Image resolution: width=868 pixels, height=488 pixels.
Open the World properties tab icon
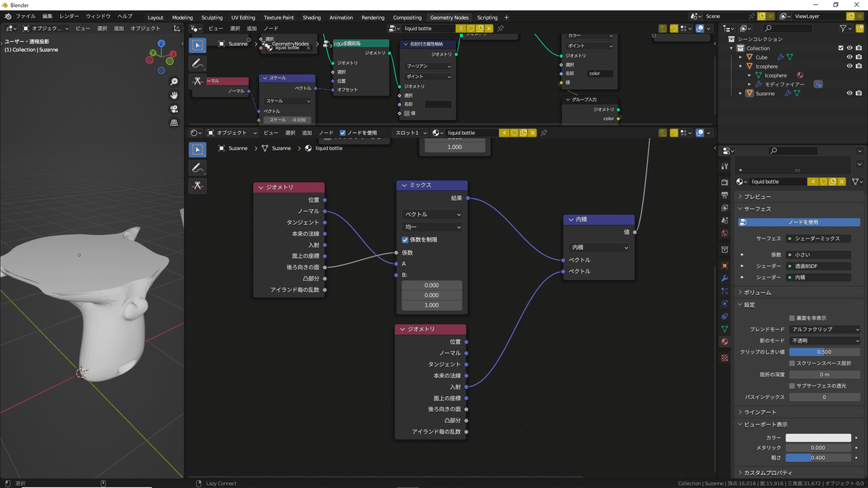point(725,234)
